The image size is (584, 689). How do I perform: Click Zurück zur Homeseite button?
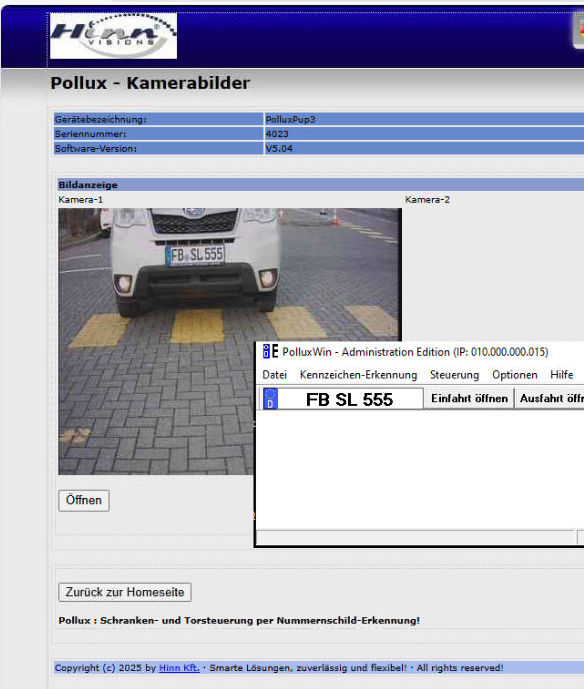125,592
